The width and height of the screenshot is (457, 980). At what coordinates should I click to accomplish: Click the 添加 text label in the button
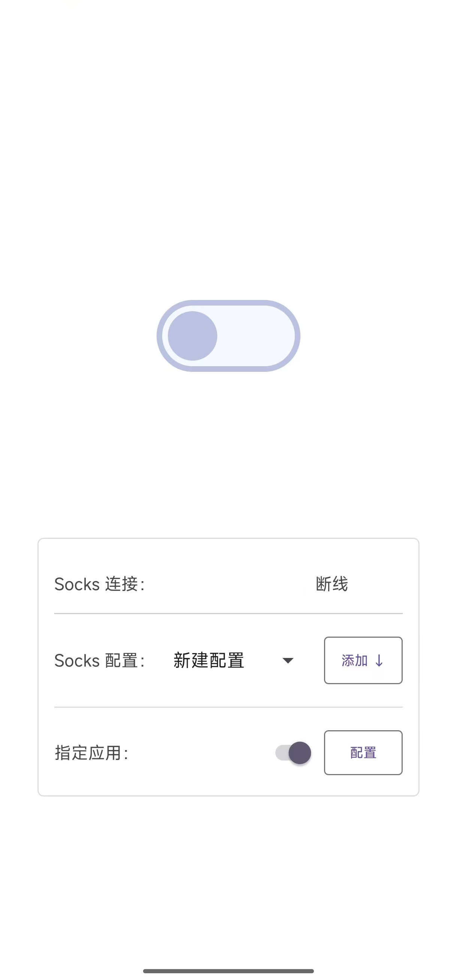[354, 661]
